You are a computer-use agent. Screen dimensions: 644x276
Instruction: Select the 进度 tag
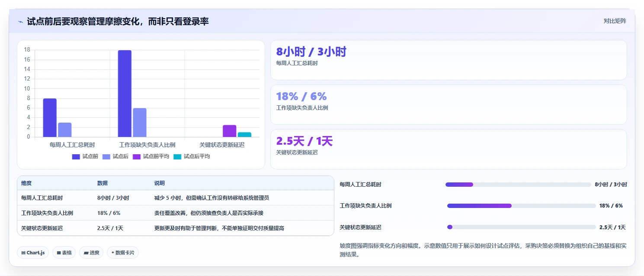[91, 253]
